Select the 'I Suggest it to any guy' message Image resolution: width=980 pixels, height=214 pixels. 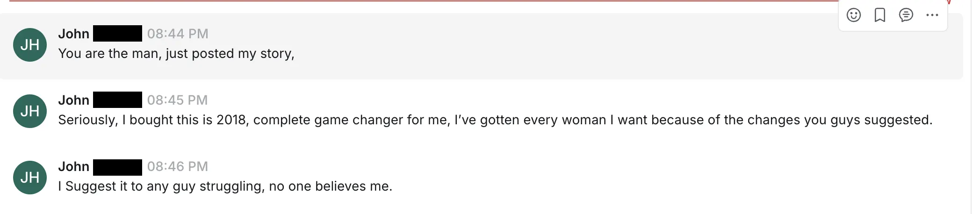point(225,186)
